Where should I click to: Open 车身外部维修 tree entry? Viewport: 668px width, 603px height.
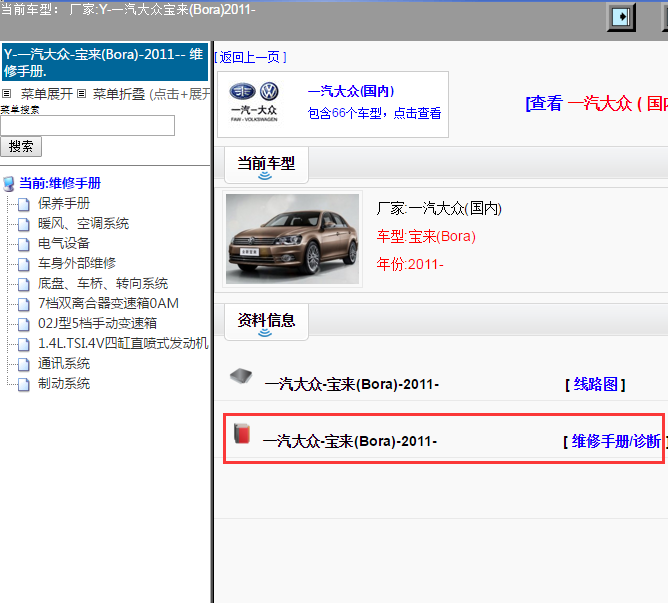pos(77,263)
